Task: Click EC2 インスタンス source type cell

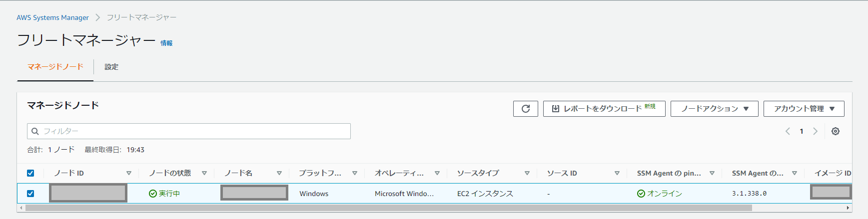Action: pyautogui.click(x=485, y=194)
